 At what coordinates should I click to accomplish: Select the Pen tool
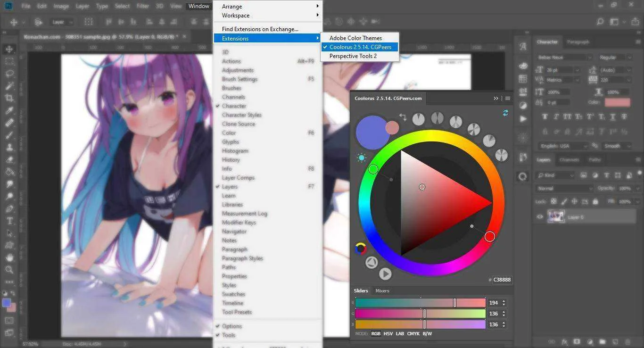click(9, 208)
